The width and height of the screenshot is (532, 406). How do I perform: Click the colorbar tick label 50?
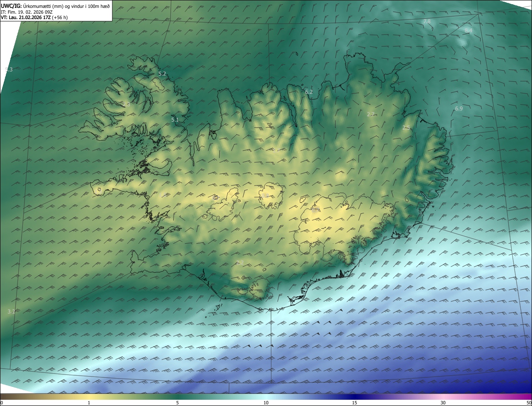[529, 403]
